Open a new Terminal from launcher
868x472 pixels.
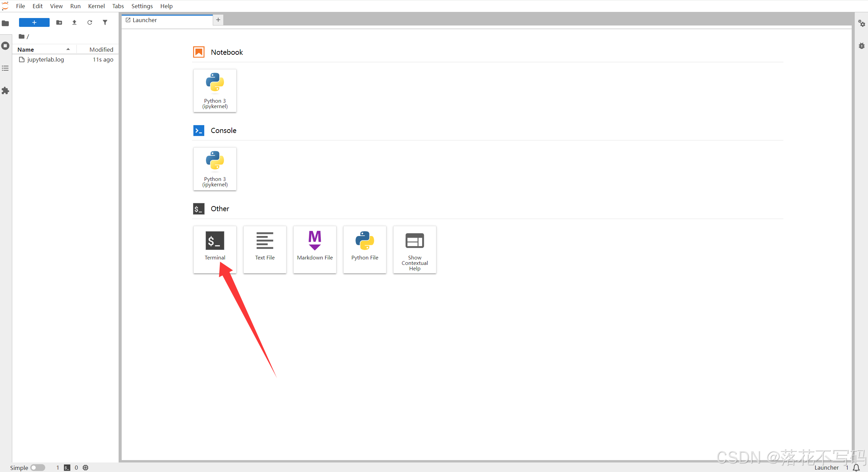[215, 249]
